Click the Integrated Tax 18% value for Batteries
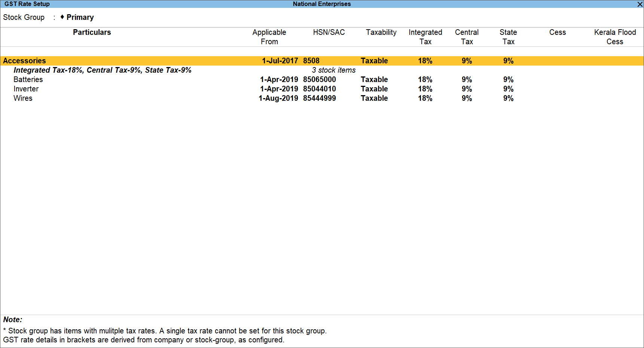Viewport: 644px width, 348px height. coord(425,79)
